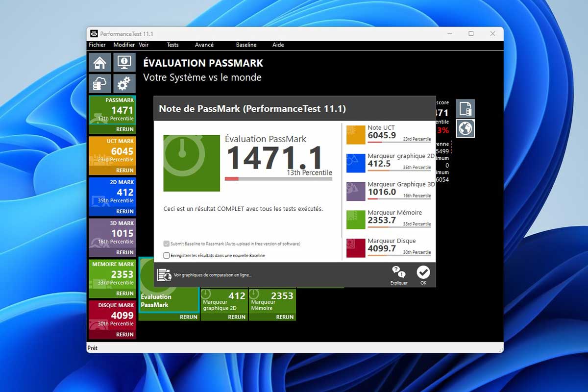This screenshot has height=392, width=588.
Task: Click the 6045.9 Note UCT value
Action: pos(382,135)
